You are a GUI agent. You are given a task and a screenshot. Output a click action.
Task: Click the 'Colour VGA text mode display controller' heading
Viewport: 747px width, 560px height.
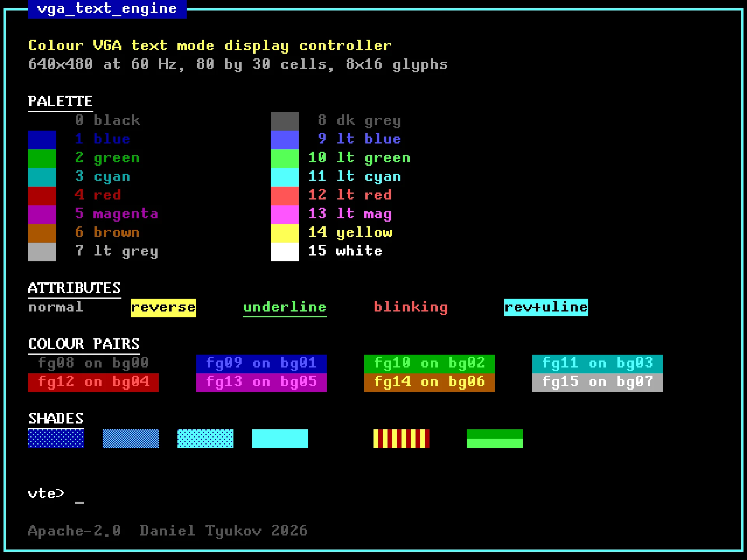coord(210,46)
